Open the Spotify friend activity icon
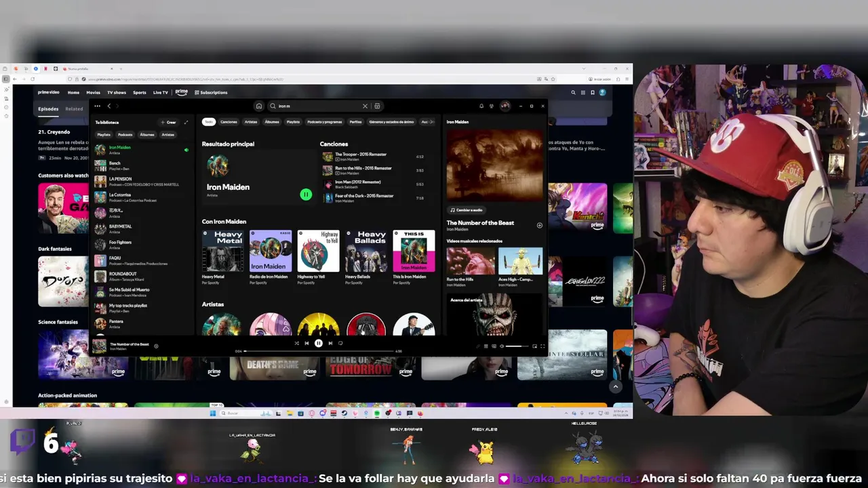This screenshot has height=488, width=868. pyautogui.click(x=492, y=106)
